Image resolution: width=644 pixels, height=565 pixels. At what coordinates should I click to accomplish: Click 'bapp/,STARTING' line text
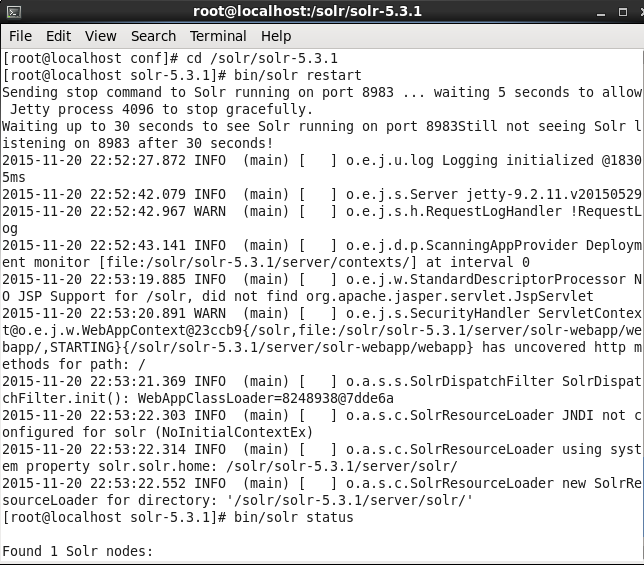coord(322,348)
